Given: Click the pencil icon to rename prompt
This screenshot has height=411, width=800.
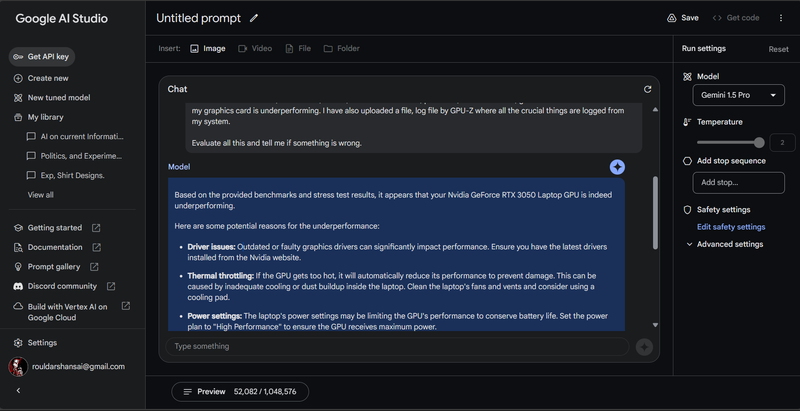Looking at the screenshot, I should 254,18.
